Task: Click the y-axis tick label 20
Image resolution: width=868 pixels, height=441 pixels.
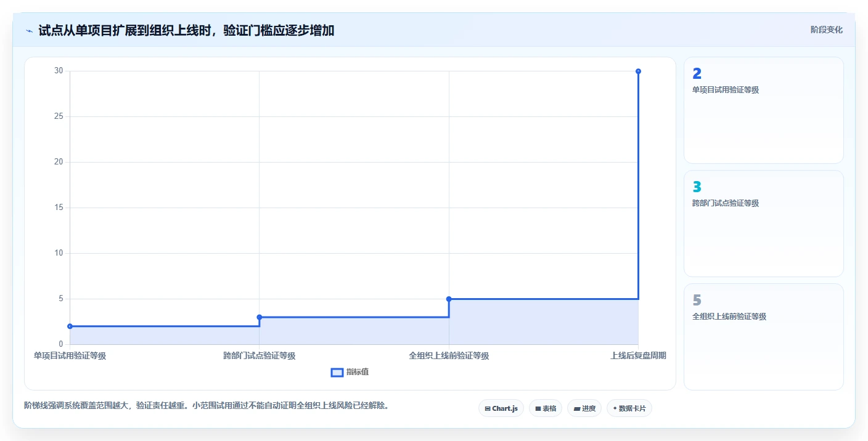Action: 59,162
